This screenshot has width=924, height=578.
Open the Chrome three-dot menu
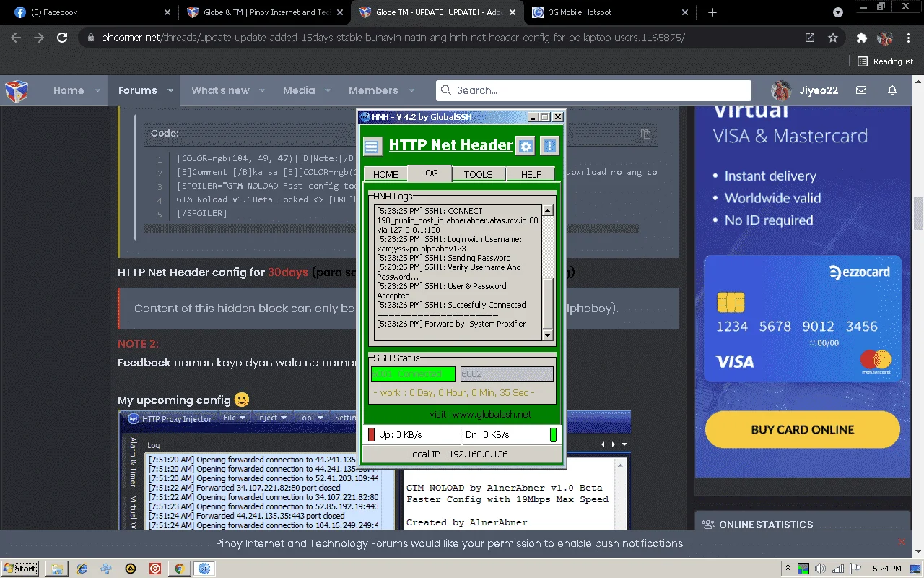908,38
